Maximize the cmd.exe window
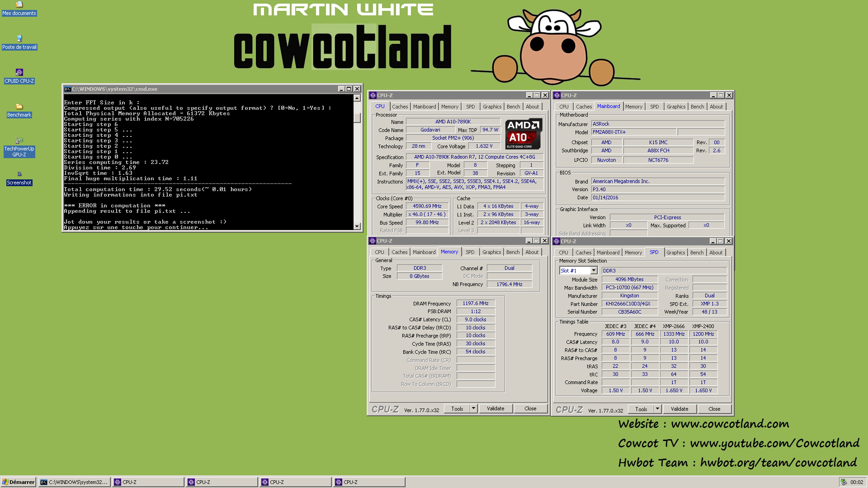This screenshot has width=868, height=488. pos(349,89)
